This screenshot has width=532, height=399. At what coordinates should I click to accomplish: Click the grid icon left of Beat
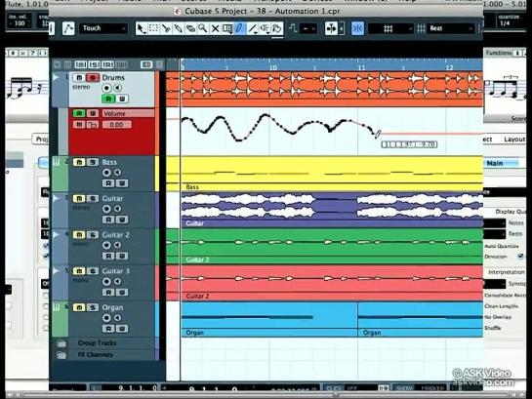coord(421,28)
